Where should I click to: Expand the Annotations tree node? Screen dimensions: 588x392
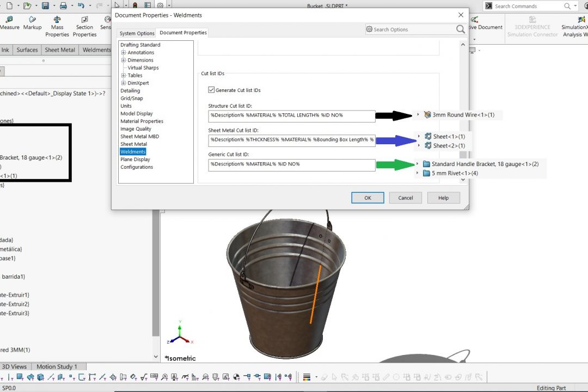[x=124, y=52]
